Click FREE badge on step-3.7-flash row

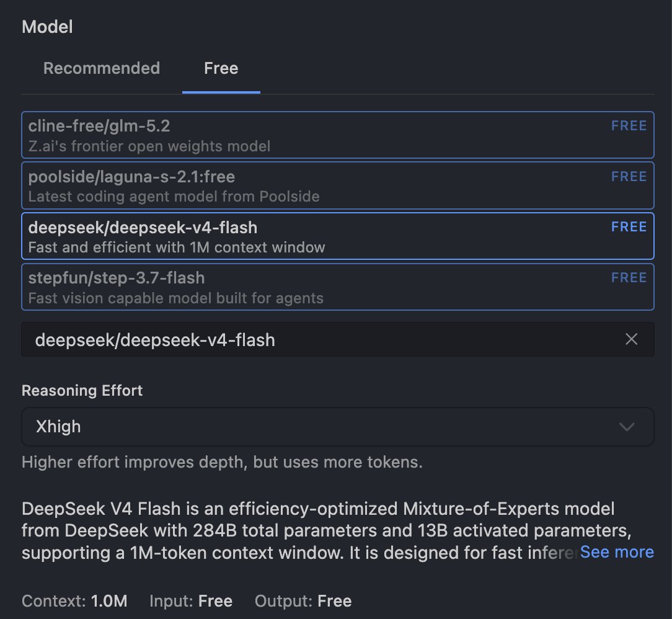point(629,277)
